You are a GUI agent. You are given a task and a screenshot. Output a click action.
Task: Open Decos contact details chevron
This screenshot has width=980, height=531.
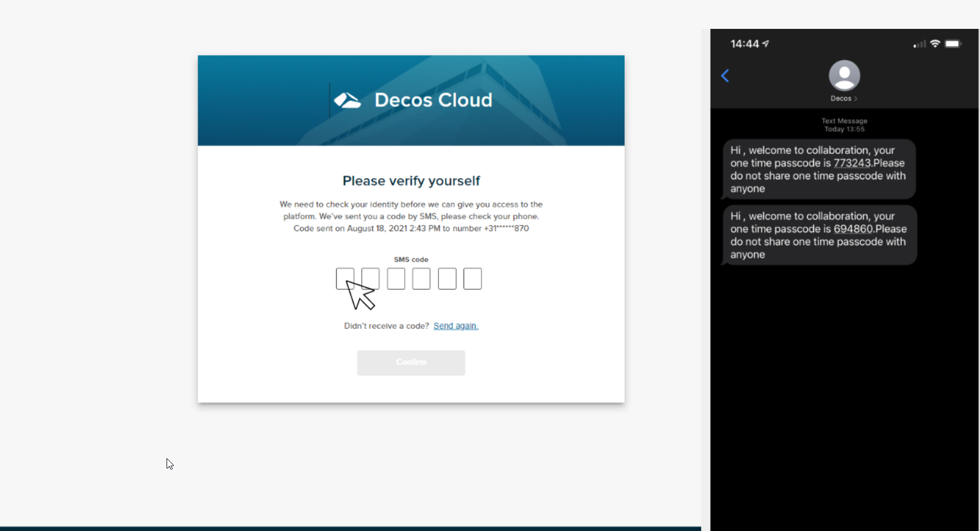856,99
